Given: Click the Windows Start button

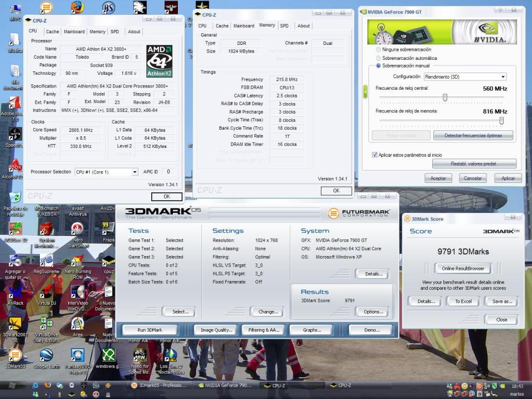Looking at the screenshot, I should [x=12, y=386].
